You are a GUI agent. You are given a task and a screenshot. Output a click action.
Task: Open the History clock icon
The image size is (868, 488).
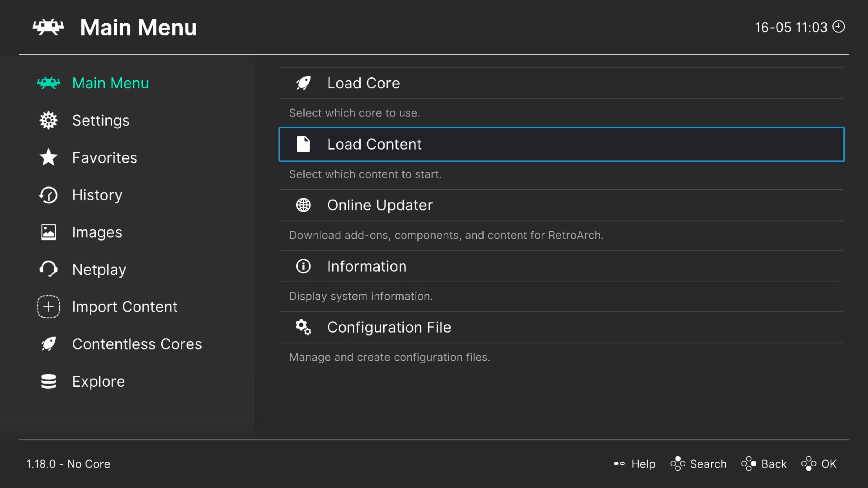point(48,195)
